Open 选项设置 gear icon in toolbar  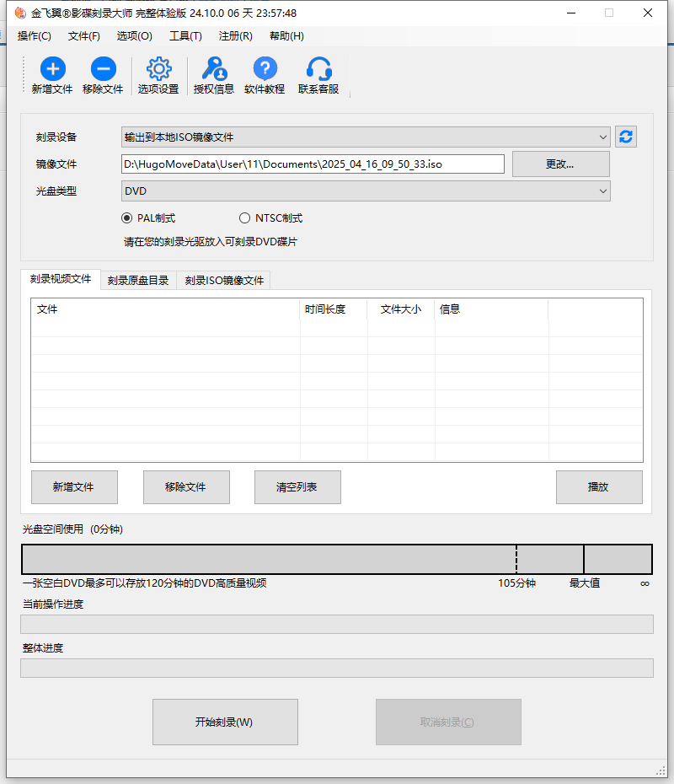point(158,69)
